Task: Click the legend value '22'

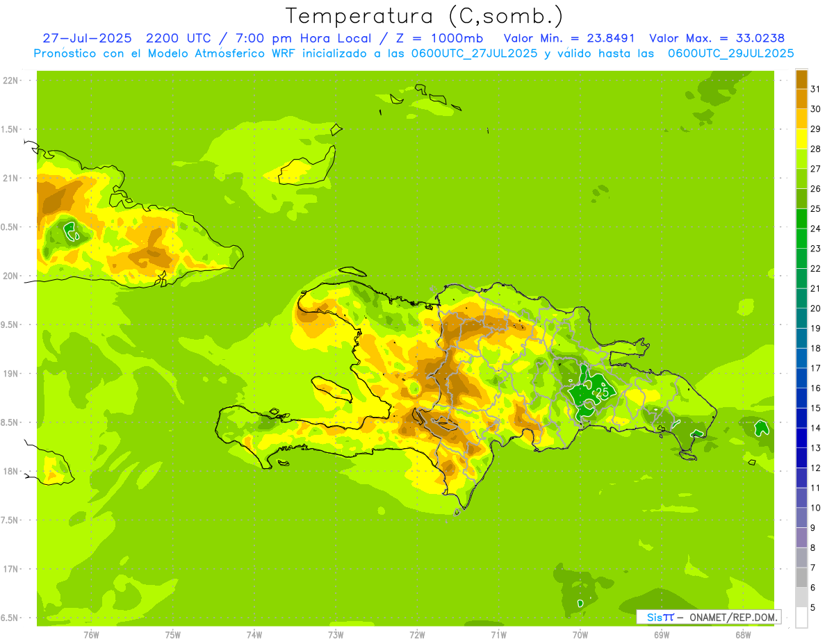Action: pos(815,269)
